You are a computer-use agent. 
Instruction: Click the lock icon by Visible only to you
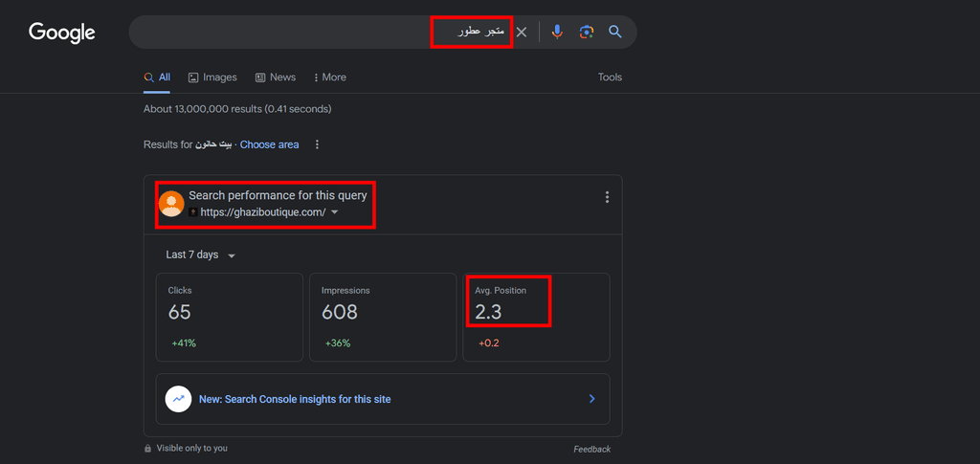pyautogui.click(x=147, y=449)
